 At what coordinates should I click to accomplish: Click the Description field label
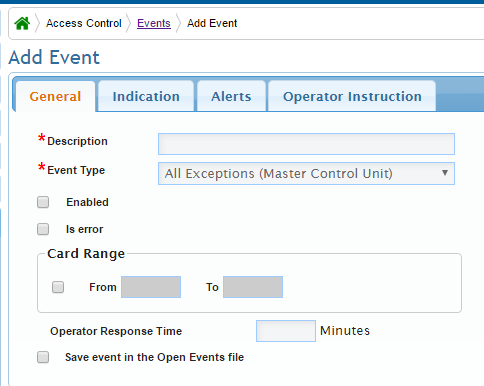point(77,141)
